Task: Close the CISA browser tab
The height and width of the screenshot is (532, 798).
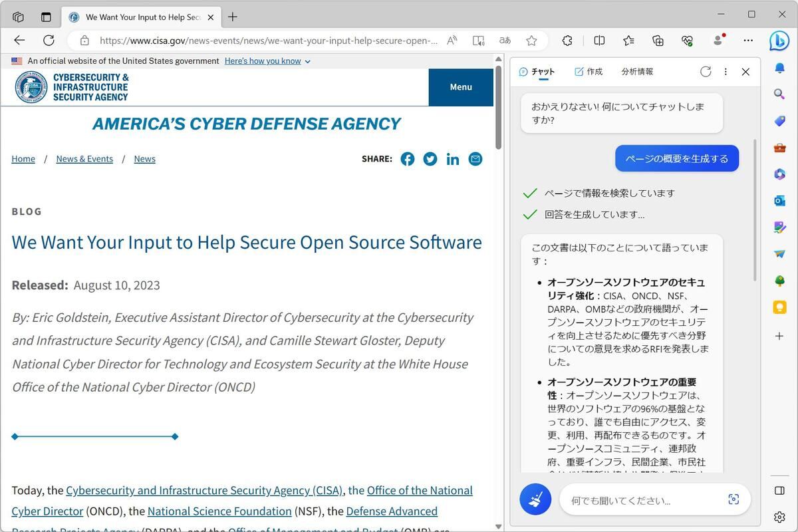Action: (211, 17)
